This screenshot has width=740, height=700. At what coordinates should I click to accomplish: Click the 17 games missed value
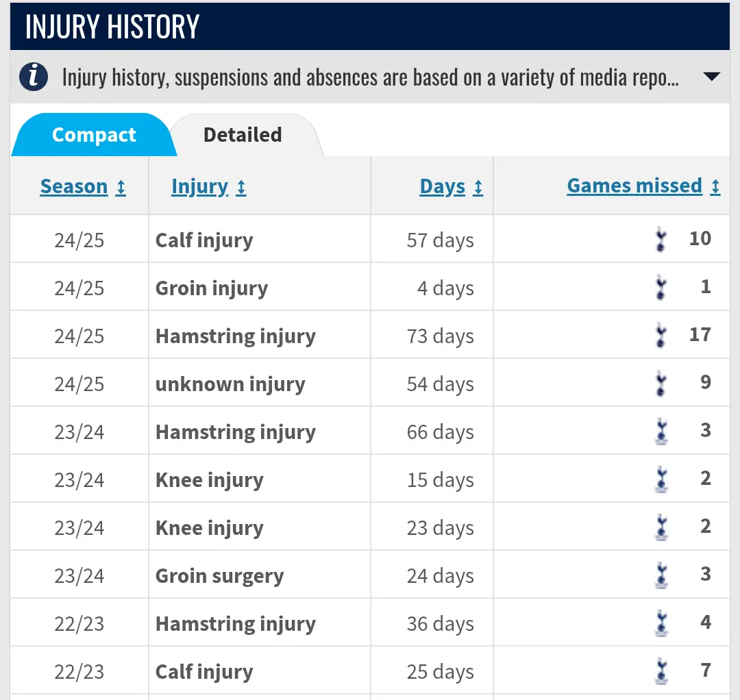(x=700, y=335)
